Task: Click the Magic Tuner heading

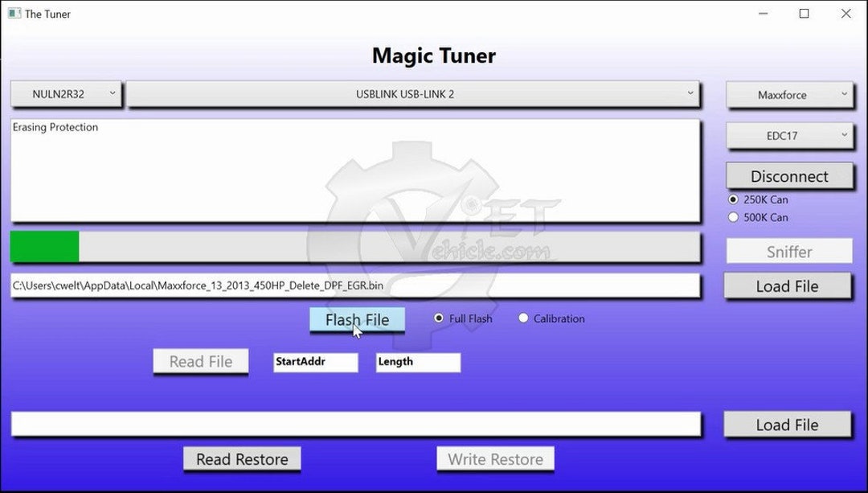Action: [x=434, y=55]
